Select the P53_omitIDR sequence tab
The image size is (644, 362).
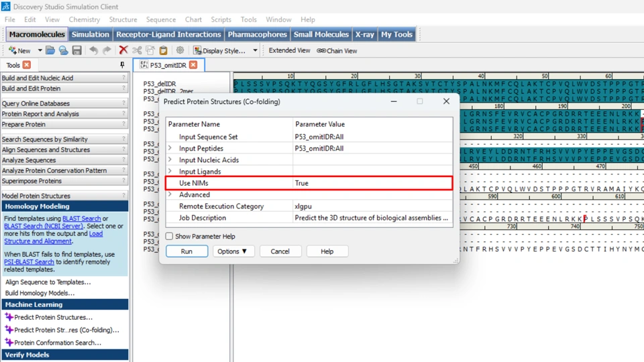[168, 65]
